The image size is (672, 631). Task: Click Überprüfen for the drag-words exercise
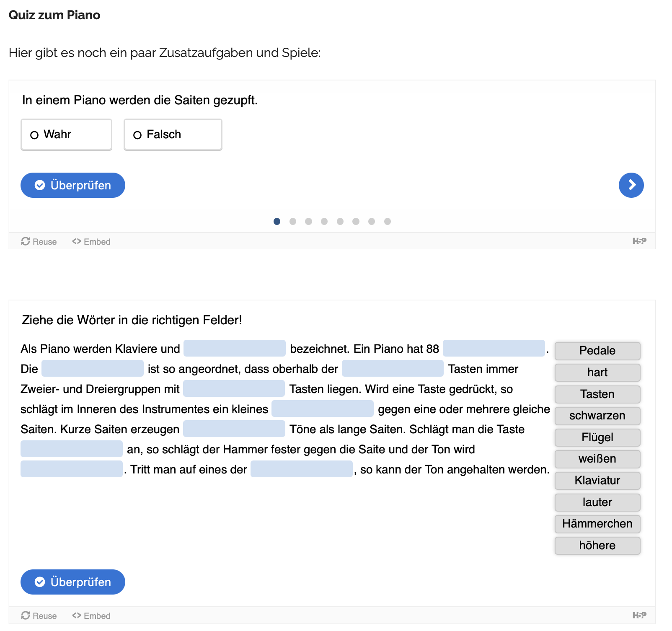[73, 582]
